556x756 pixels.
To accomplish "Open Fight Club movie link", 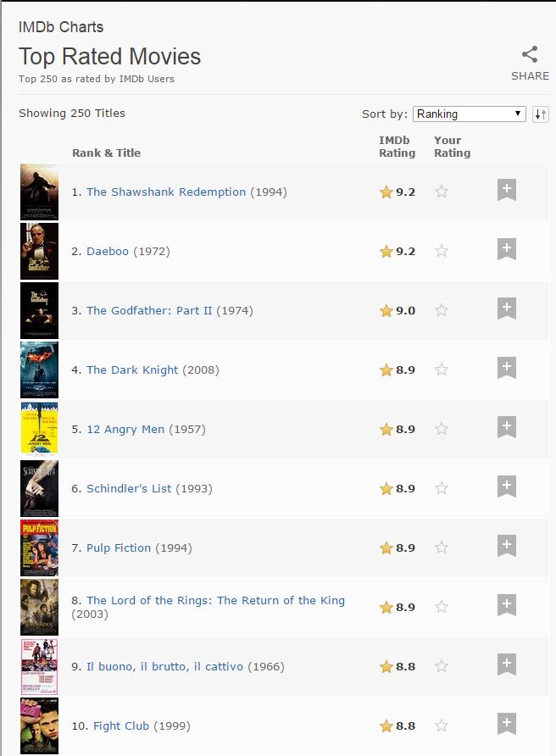I will 121,725.
